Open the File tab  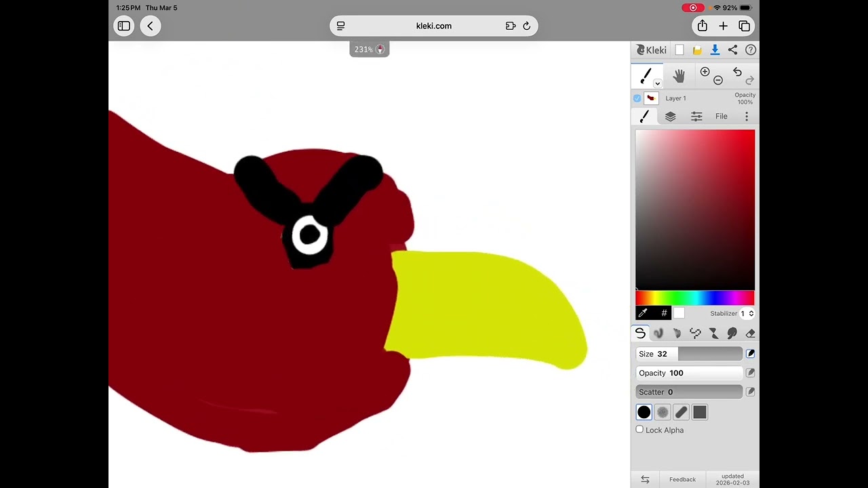(722, 117)
